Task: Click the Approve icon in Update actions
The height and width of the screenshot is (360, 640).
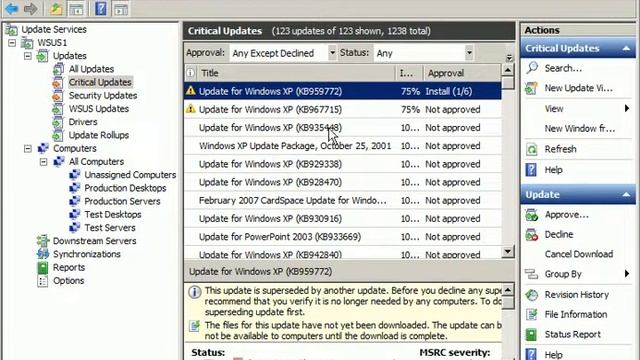Action: click(531, 215)
